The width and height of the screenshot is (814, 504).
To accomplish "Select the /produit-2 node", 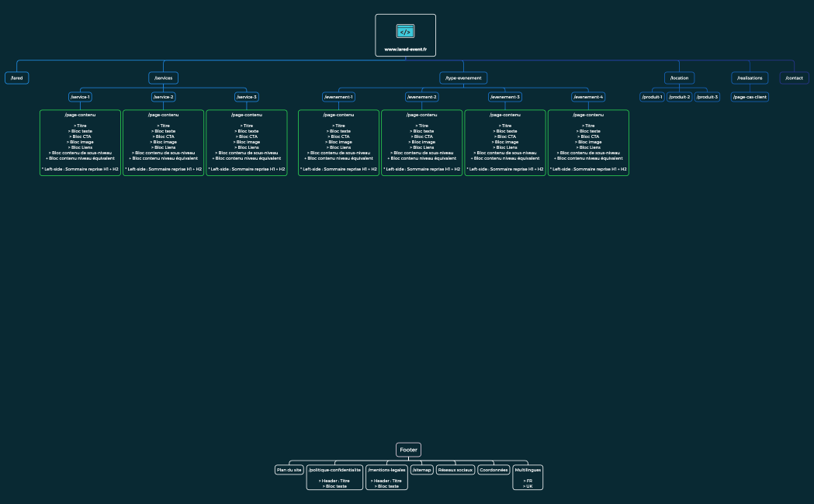I will coord(678,96).
